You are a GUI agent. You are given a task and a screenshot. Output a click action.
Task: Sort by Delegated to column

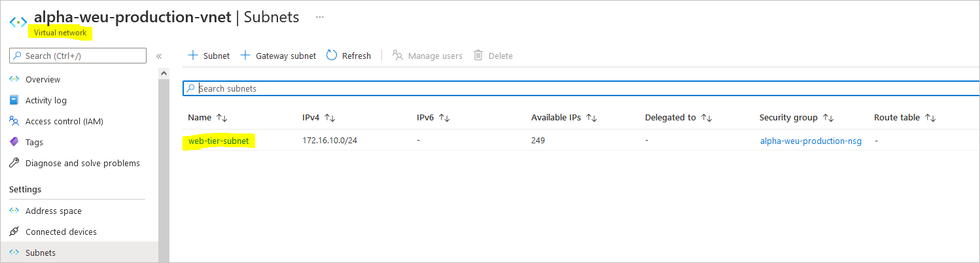tap(678, 118)
